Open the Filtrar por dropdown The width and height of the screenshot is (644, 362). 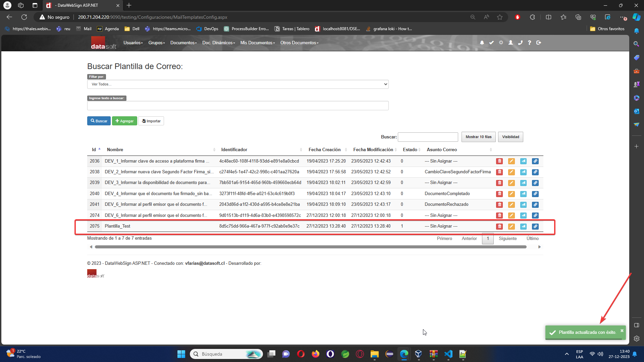[238, 84]
